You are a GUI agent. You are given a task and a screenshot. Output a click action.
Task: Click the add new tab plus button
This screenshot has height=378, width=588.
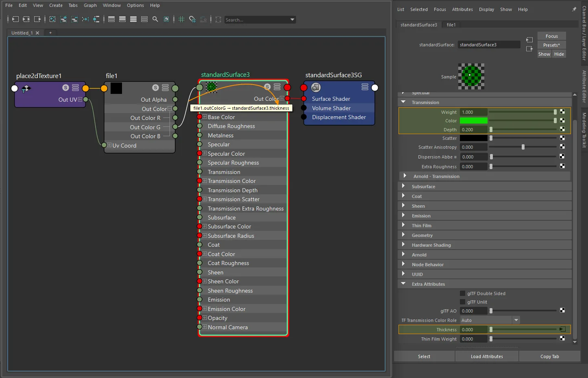[50, 33]
